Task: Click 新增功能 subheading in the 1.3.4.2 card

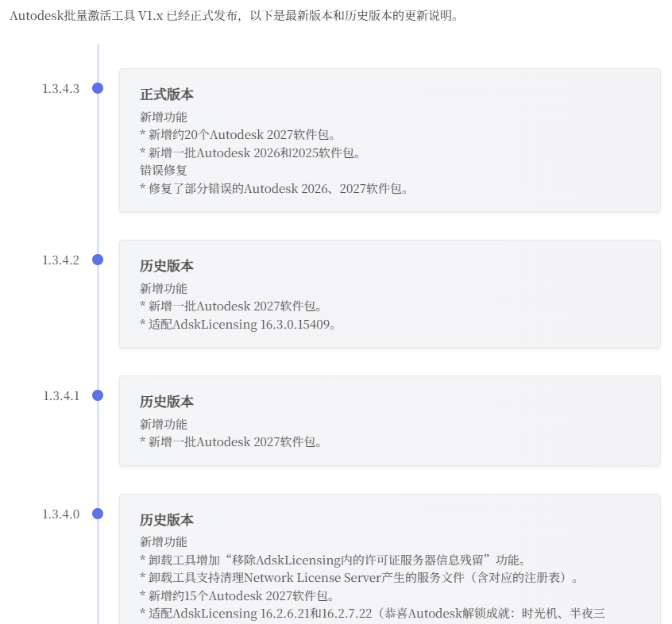Action: (164, 288)
